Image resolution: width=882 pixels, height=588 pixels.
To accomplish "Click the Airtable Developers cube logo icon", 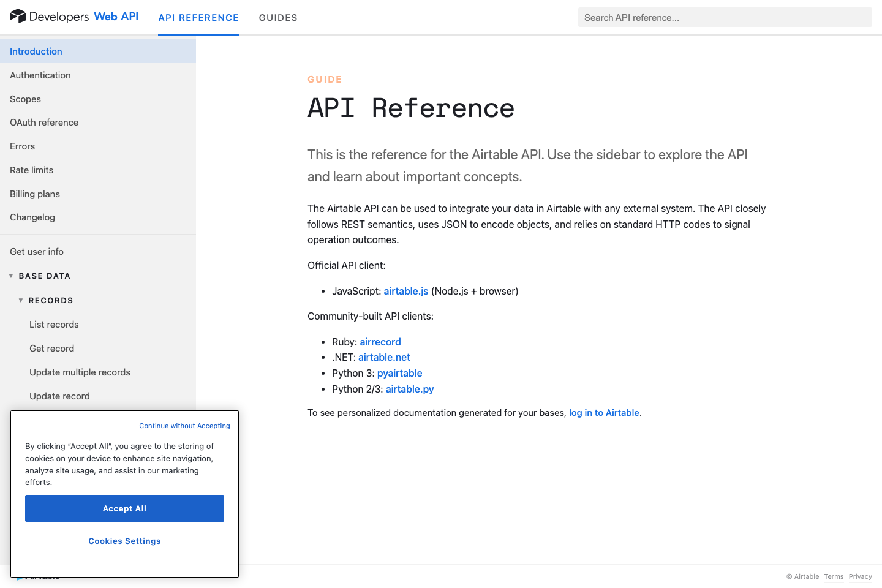I will (x=18, y=17).
